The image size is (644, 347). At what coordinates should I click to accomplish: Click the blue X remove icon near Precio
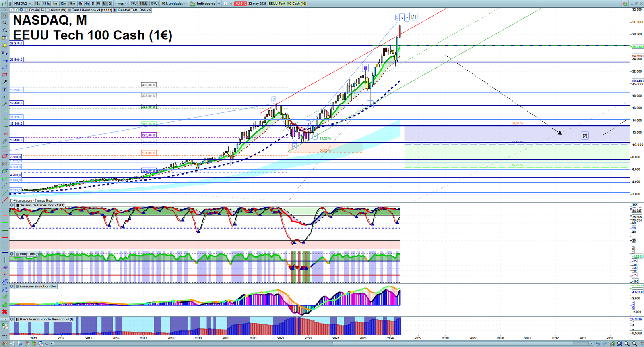[x=21, y=10]
